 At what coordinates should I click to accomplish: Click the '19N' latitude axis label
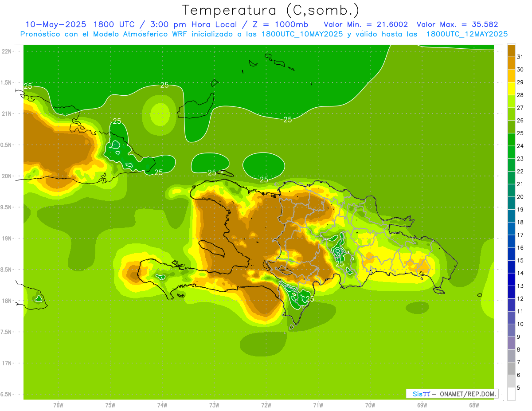pyautogui.click(x=7, y=239)
